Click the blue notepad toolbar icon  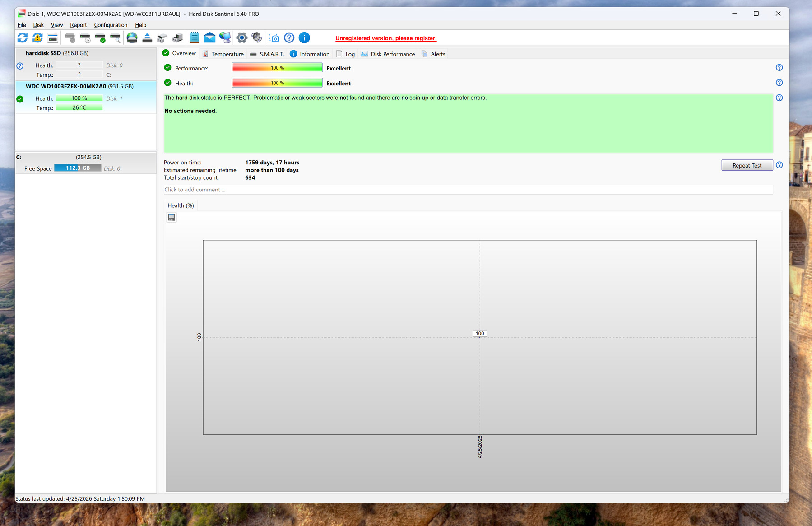195,38
